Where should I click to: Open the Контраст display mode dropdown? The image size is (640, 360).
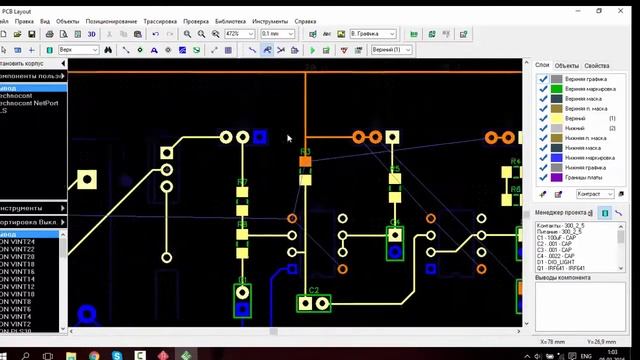point(610,194)
